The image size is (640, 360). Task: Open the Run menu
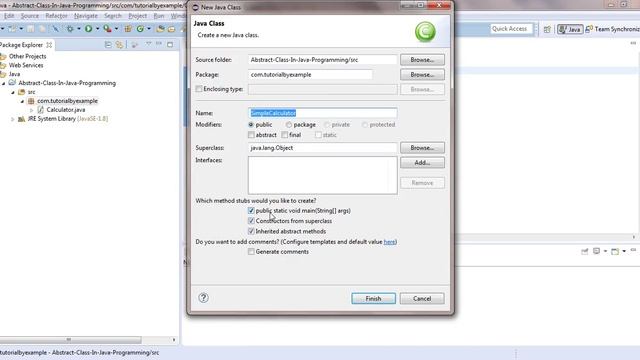tap(158, 16)
